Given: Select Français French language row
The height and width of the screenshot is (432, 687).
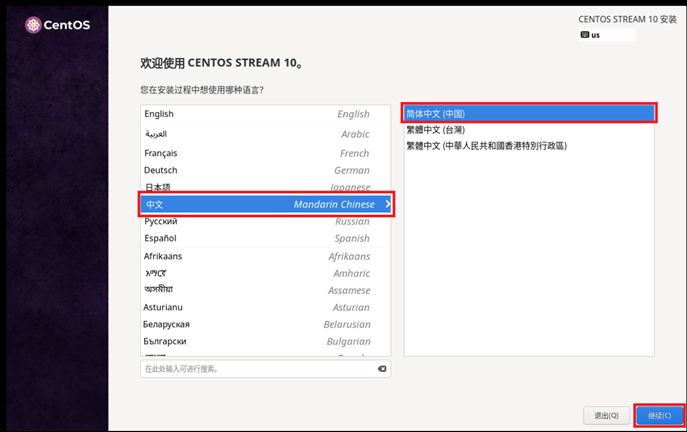Looking at the screenshot, I should 266,153.
